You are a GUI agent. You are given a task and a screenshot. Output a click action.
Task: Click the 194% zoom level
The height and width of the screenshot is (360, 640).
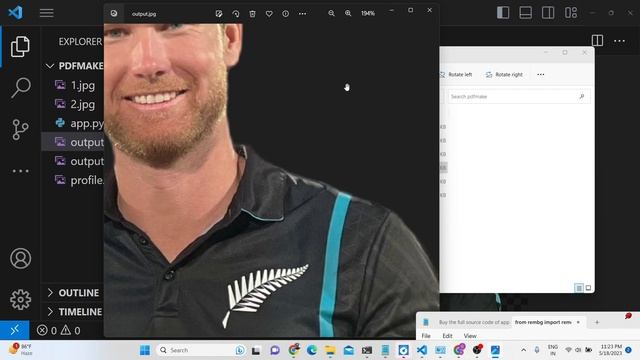[x=368, y=13]
